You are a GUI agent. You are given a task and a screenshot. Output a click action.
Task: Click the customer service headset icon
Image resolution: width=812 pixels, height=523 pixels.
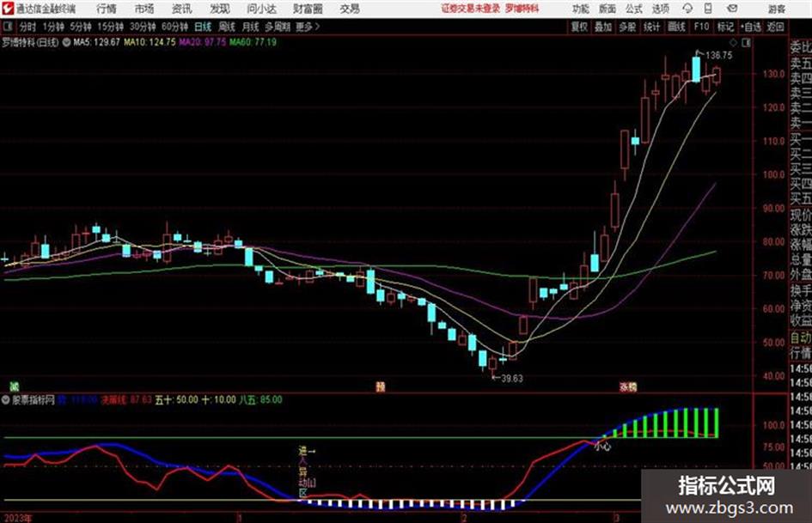[x=687, y=9]
